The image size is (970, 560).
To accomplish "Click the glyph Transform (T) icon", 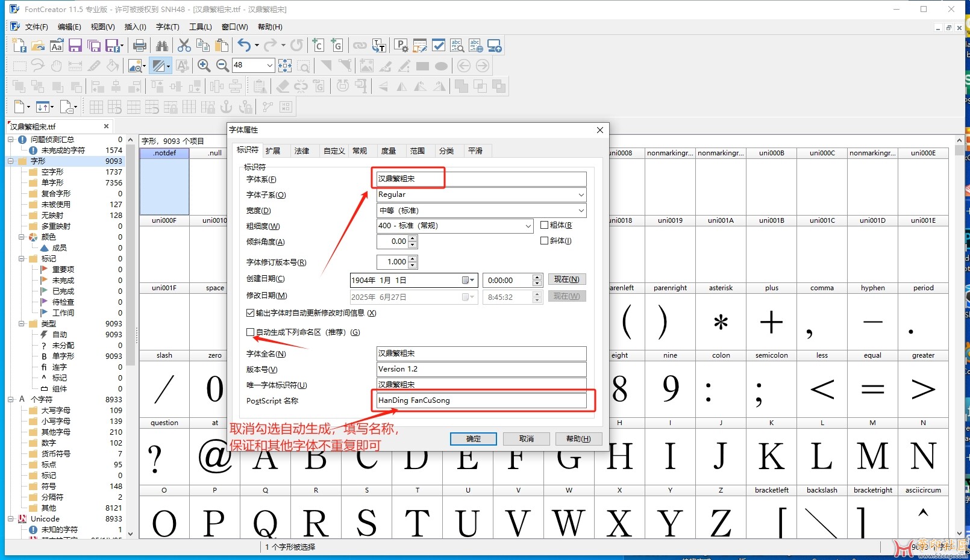I will point(379,46).
